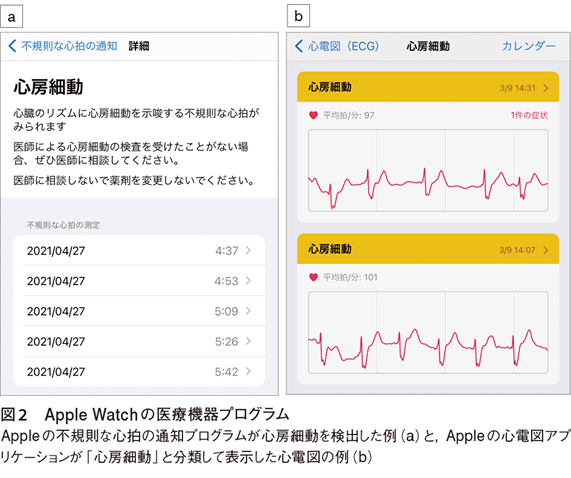
Task: Select the 2021/04/27 entry at 4:37
Action: [x=139, y=250]
